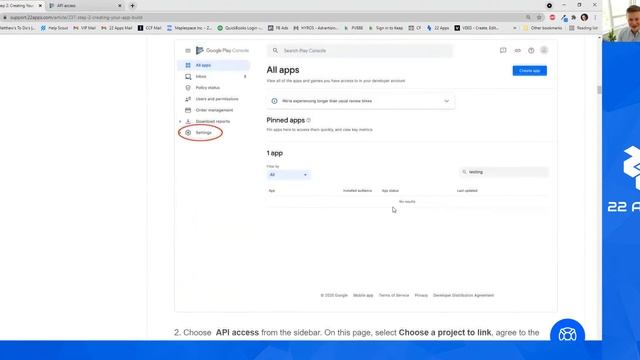The height and width of the screenshot is (360, 640).
Task: Open the Other bookmarks folder
Action: tap(542, 28)
